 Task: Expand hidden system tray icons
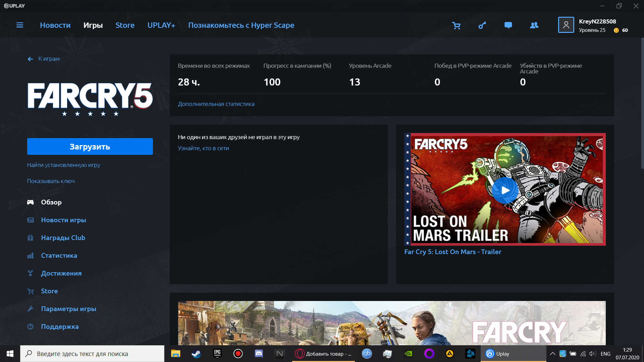[552, 354]
